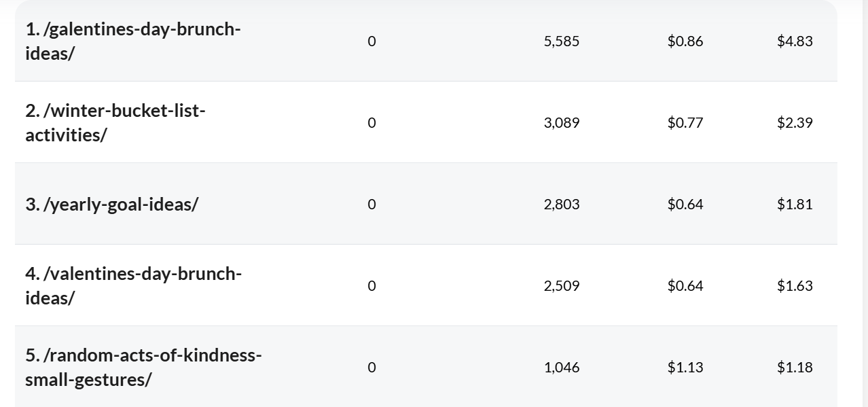Click the 1,046 value cell
The image size is (868, 407).
pos(561,367)
